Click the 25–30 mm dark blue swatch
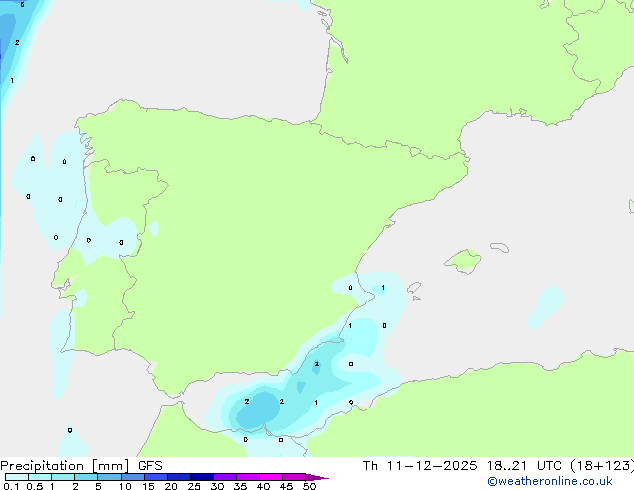 pos(202,477)
